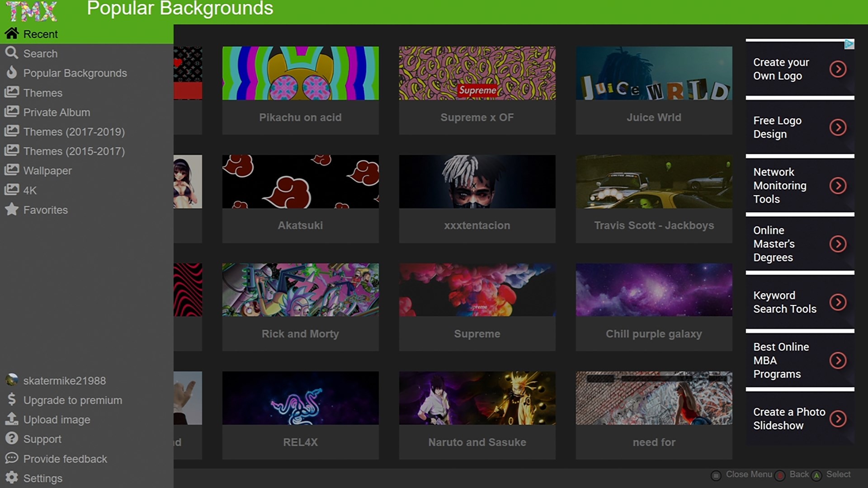This screenshot has width=868, height=488.
Task: Click the Popular Backgrounds flame icon
Action: [x=11, y=73]
